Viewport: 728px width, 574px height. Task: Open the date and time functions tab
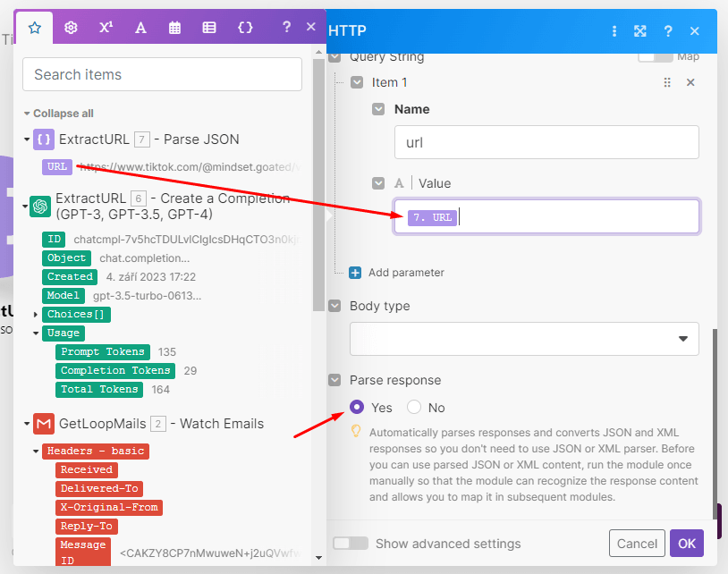point(175,28)
